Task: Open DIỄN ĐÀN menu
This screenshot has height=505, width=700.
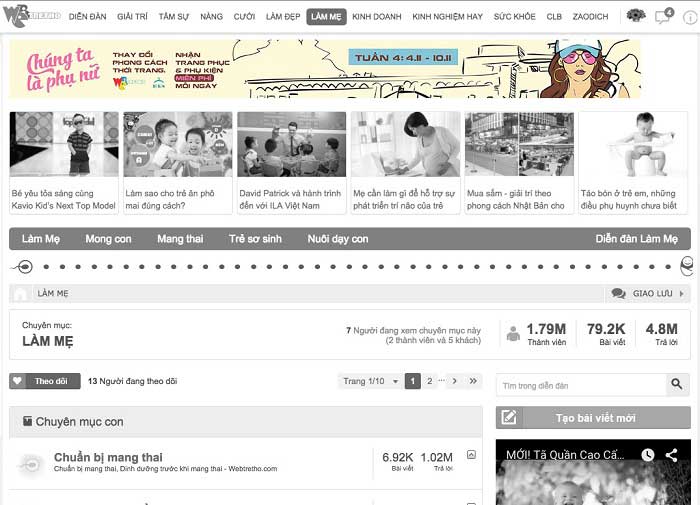Action: [x=88, y=17]
